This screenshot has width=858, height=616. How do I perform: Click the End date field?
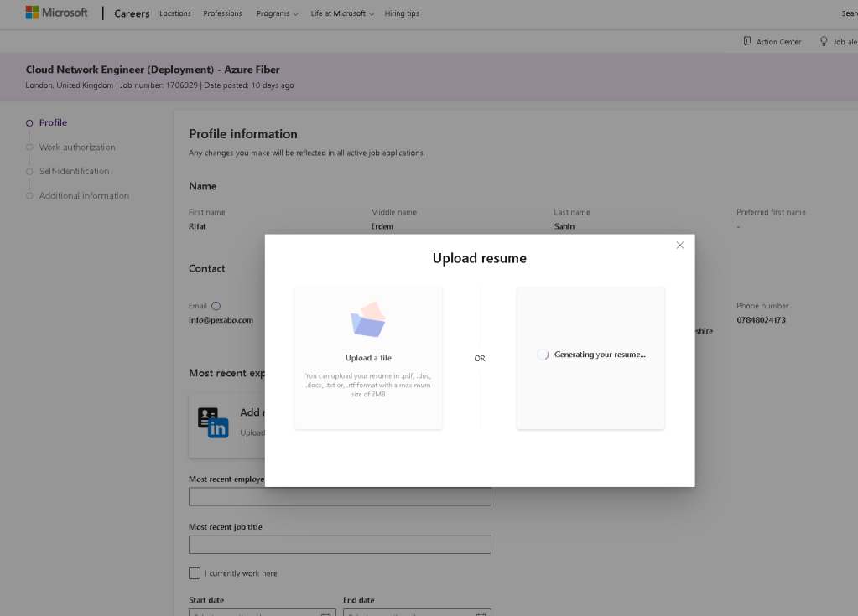417,612
